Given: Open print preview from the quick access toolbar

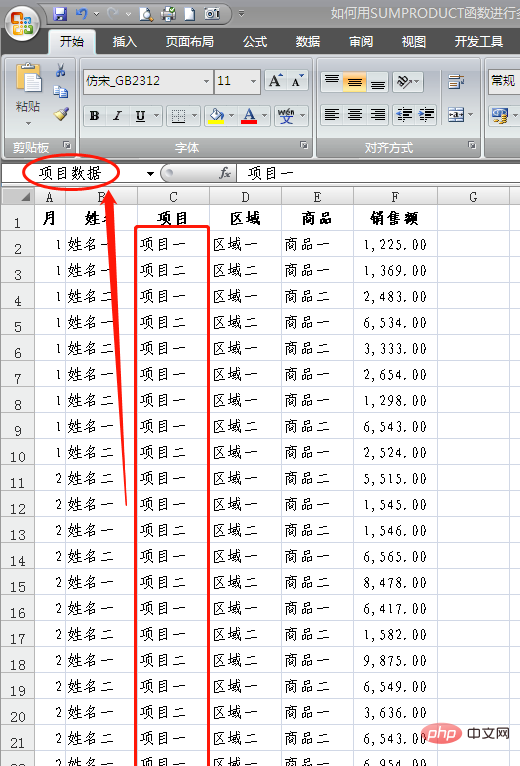Looking at the screenshot, I should click(x=146, y=14).
